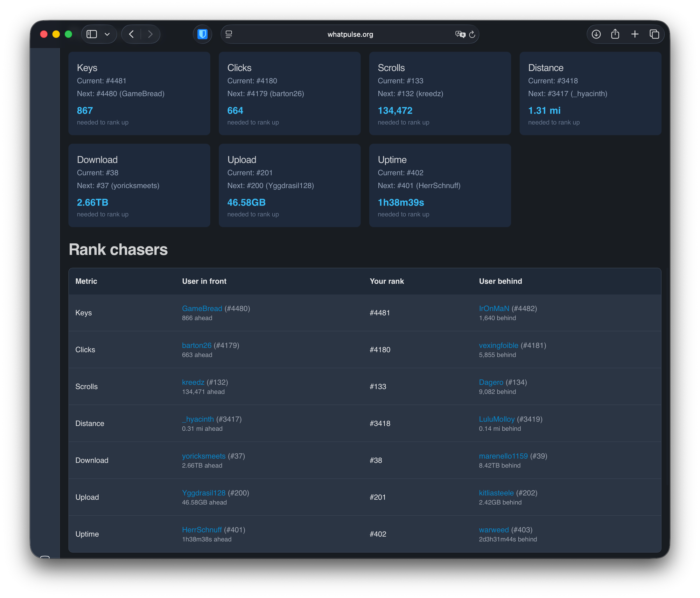Open GameBread's profile link
Screen dimensions: 700x598
tap(202, 308)
